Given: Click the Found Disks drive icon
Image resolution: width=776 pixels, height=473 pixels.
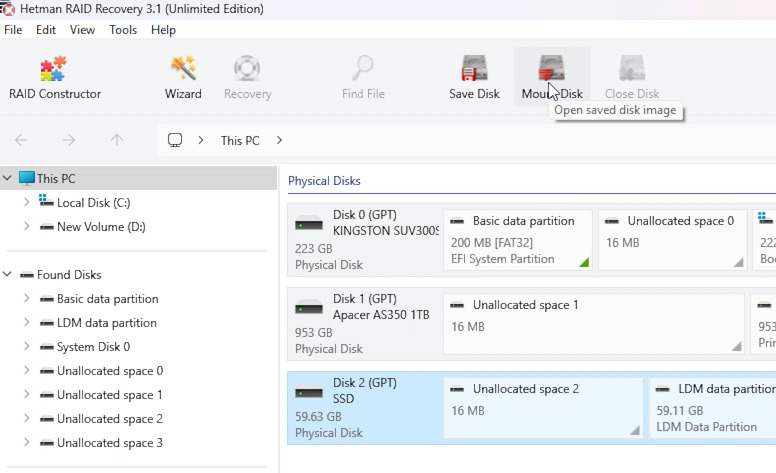Looking at the screenshot, I should [x=27, y=275].
